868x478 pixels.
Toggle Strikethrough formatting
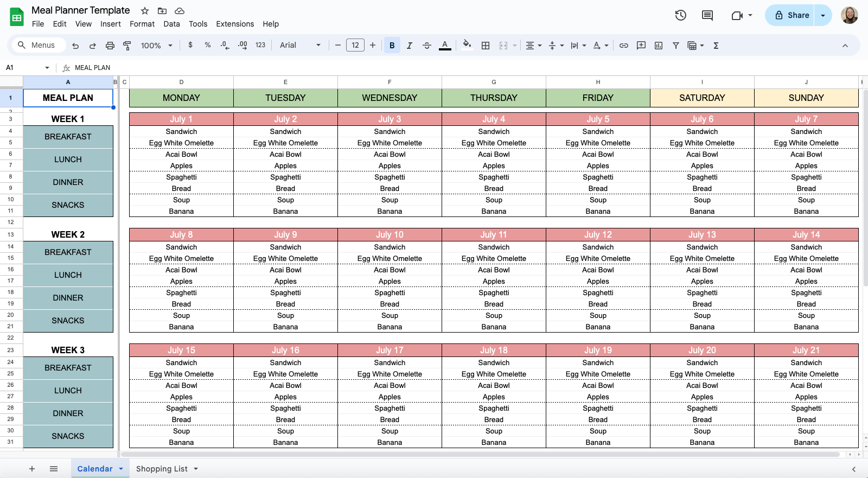[427, 46]
